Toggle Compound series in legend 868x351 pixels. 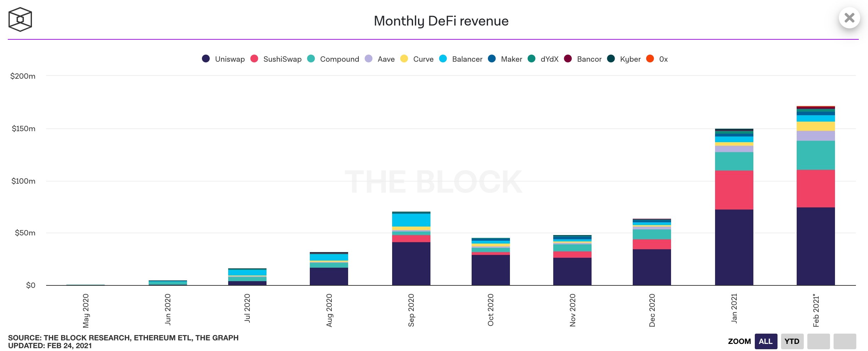pyautogui.click(x=333, y=59)
